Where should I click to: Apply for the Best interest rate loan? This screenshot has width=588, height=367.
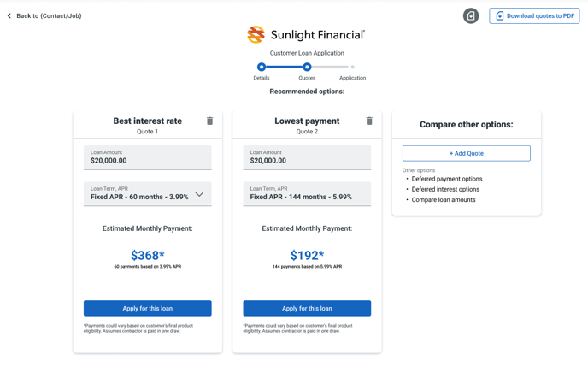(x=147, y=308)
